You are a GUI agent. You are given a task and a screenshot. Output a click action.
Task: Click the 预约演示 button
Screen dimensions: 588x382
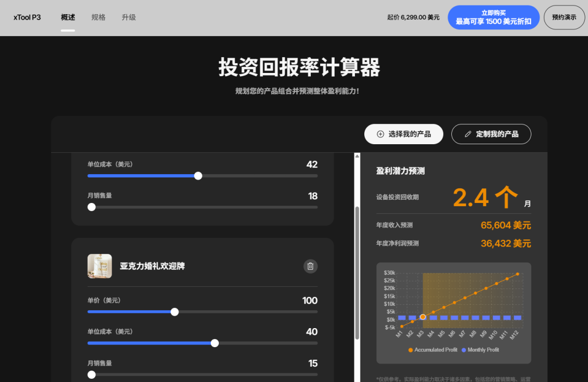[x=564, y=17]
